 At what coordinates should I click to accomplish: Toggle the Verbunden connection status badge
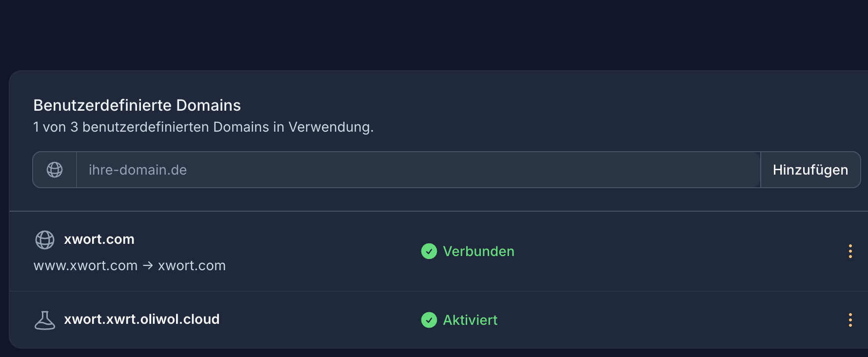[467, 251]
